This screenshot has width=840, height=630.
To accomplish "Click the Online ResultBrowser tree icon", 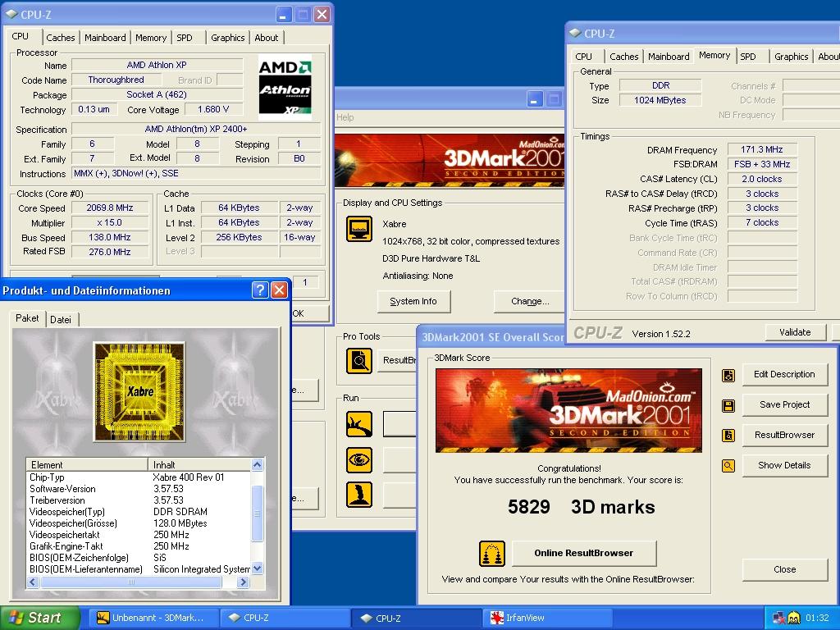I will [x=492, y=554].
